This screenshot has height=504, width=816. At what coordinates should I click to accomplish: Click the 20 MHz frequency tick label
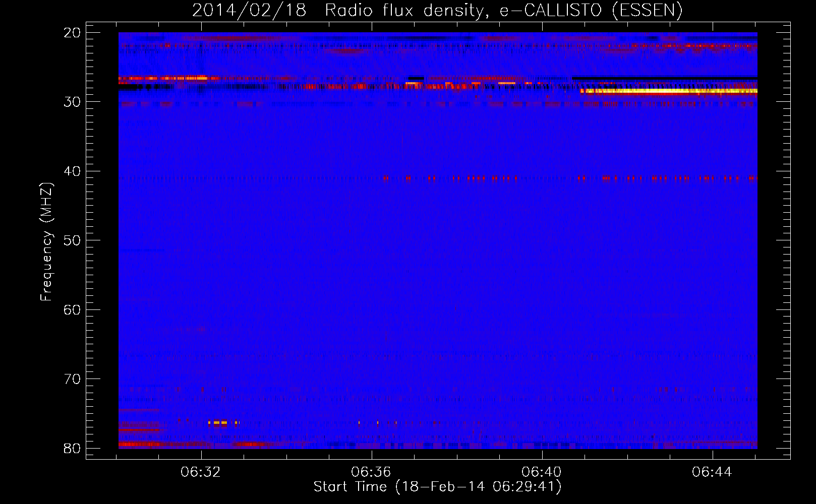[72, 33]
